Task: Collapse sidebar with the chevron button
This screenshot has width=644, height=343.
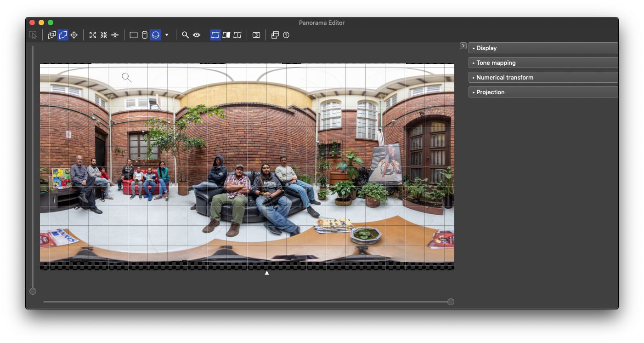Action: pyautogui.click(x=463, y=46)
